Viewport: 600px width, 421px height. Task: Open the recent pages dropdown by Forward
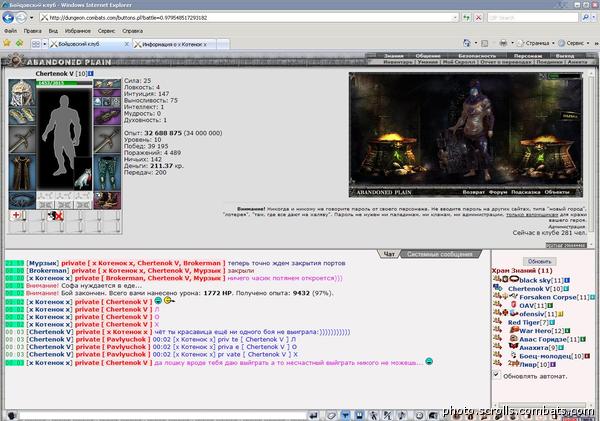point(31,18)
